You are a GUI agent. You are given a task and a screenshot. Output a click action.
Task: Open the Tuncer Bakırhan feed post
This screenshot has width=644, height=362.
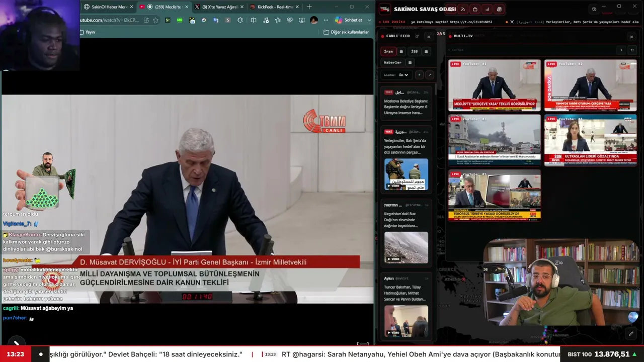click(406, 306)
